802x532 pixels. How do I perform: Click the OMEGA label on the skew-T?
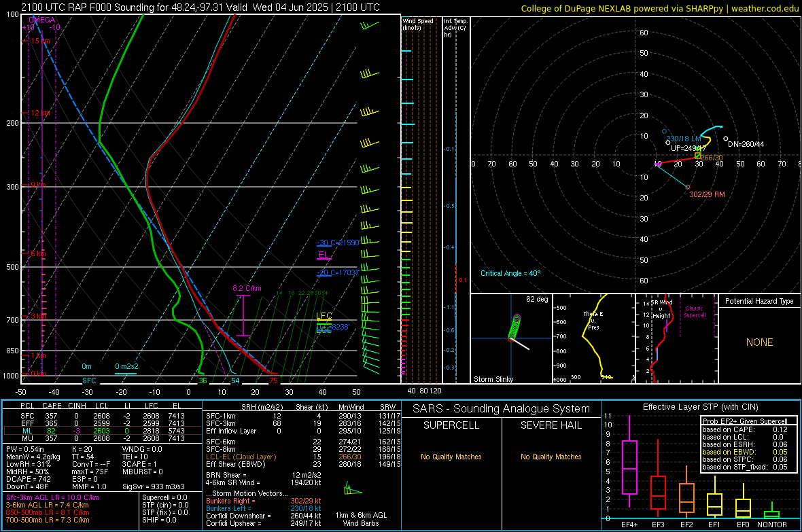point(42,20)
